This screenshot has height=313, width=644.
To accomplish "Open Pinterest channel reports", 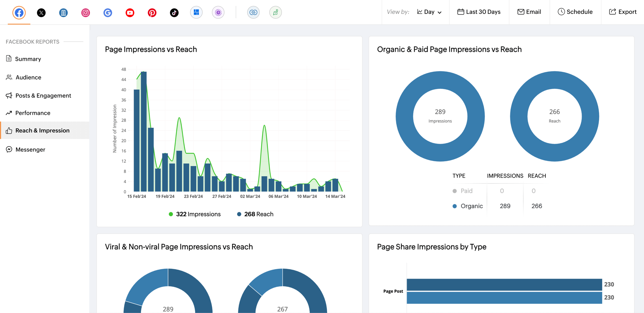I will tap(152, 12).
